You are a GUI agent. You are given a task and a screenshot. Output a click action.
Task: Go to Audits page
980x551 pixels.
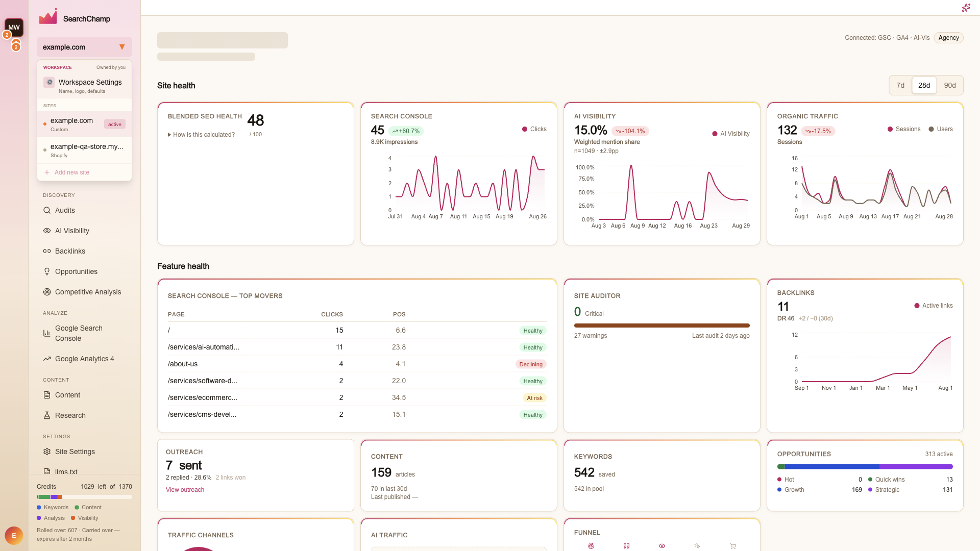point(84,210)
